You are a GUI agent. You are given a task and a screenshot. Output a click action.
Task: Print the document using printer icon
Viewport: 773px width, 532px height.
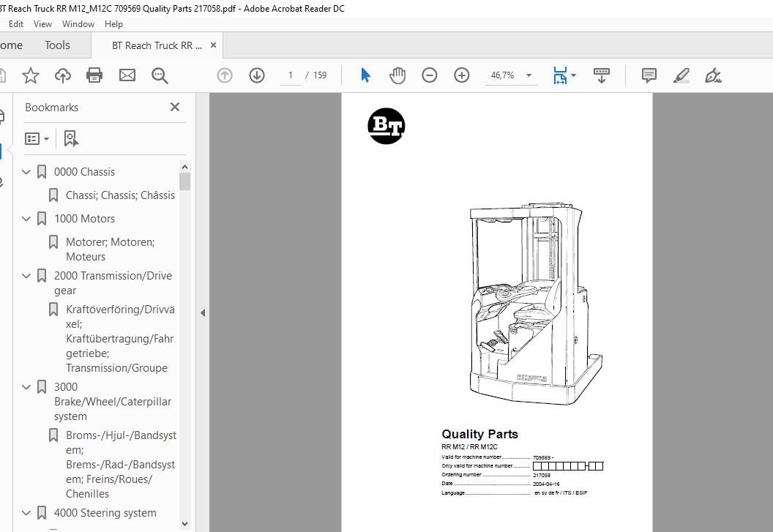[x=94, y=75]
